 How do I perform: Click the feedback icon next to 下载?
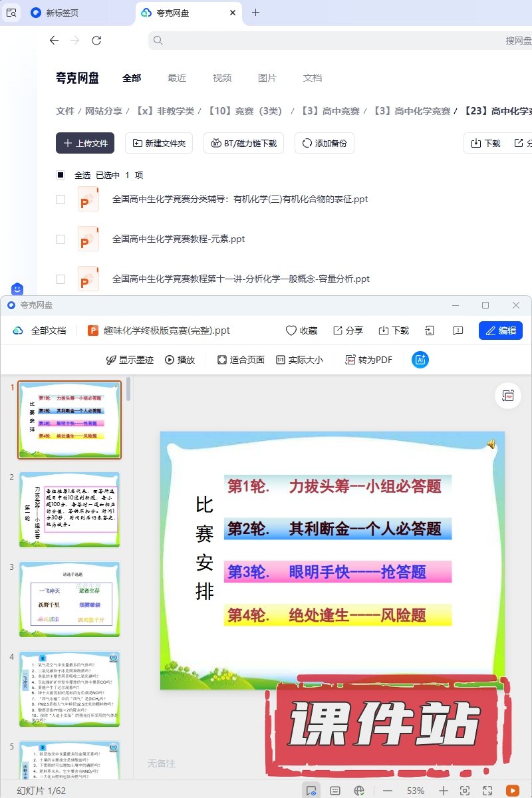click(458, 331)
